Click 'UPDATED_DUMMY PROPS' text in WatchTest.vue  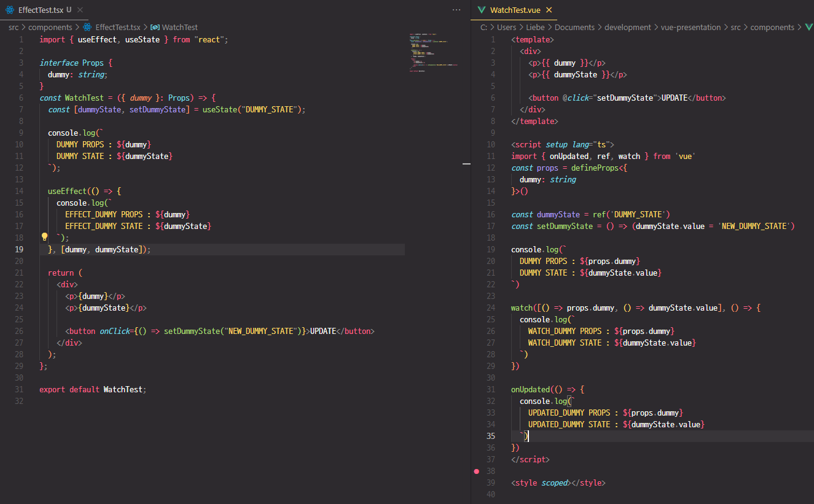point(569,413)
